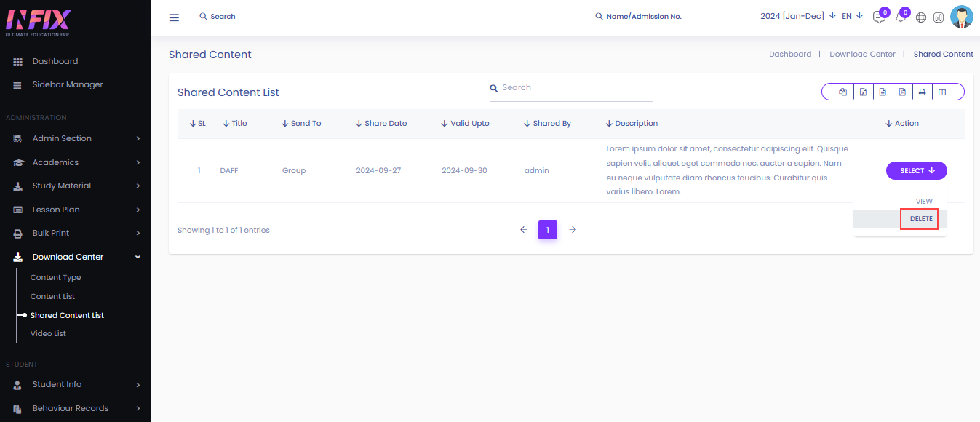Focus the Name/Admission No. search field
The image size is (980, 422).
click(644, 17)
